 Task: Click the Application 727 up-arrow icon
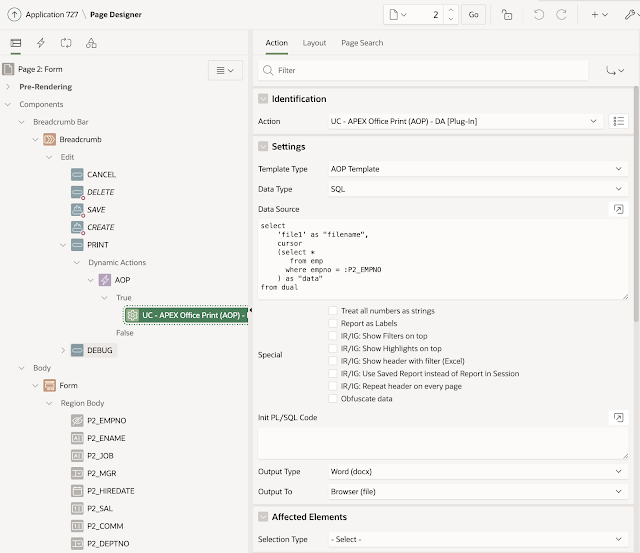(x=14, y=15)
